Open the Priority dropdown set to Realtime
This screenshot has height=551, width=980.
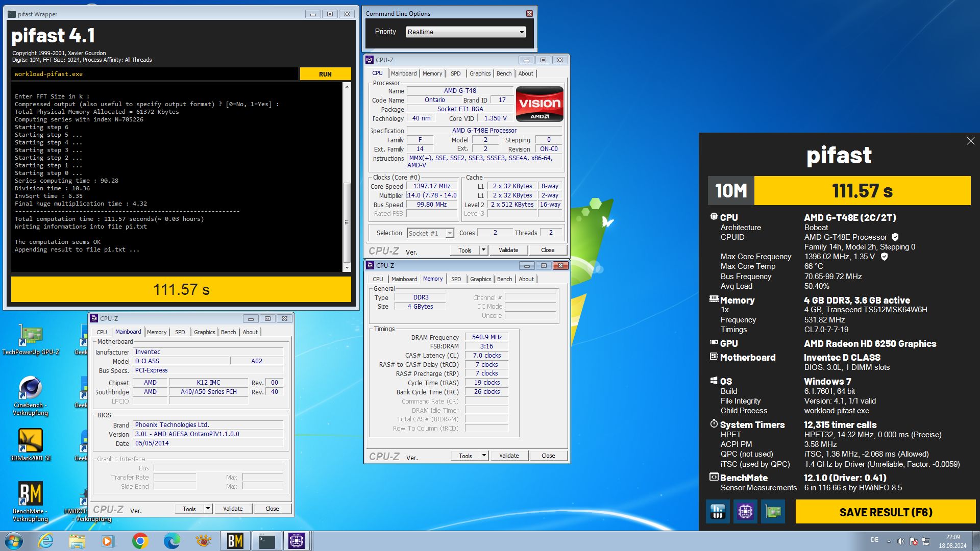pos(465,32)
